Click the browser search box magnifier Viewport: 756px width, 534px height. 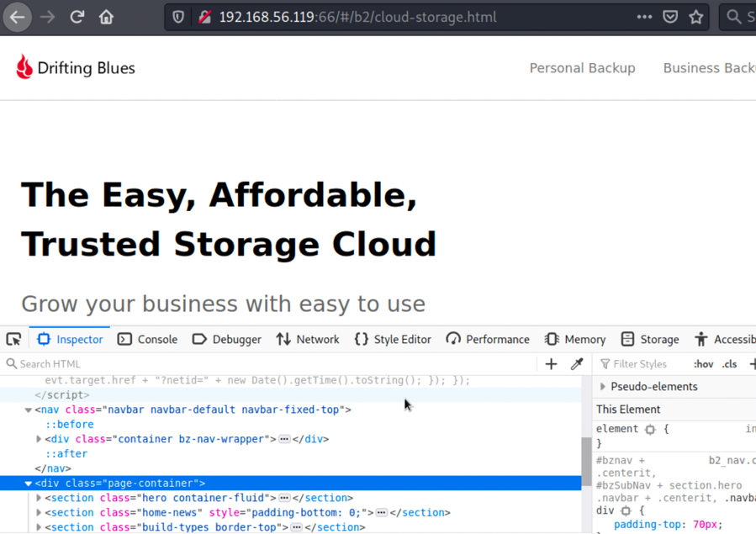[734, 18]
